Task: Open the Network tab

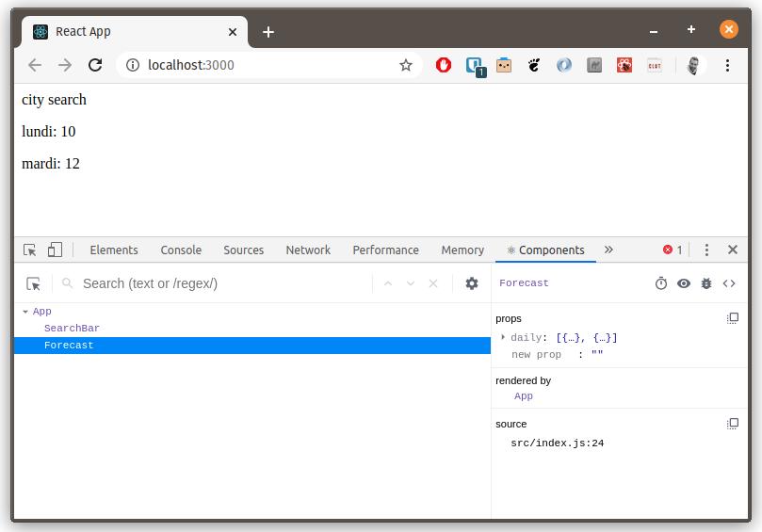Action: click(308, 250)
